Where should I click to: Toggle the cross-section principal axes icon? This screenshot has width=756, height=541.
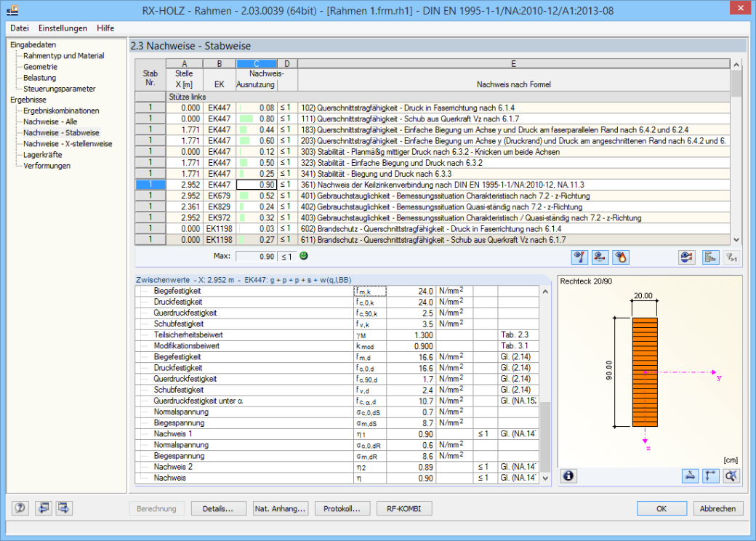click(711, 476)
